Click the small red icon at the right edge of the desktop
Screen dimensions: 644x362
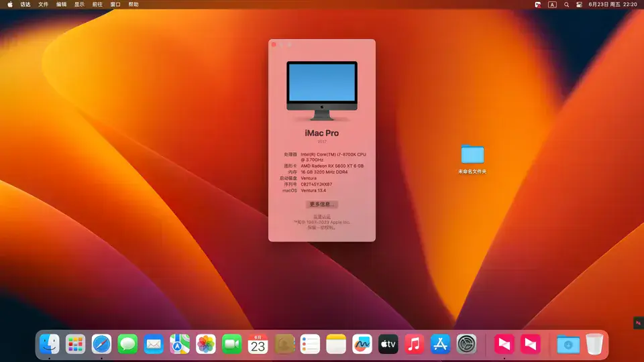(x=638, y=323)
